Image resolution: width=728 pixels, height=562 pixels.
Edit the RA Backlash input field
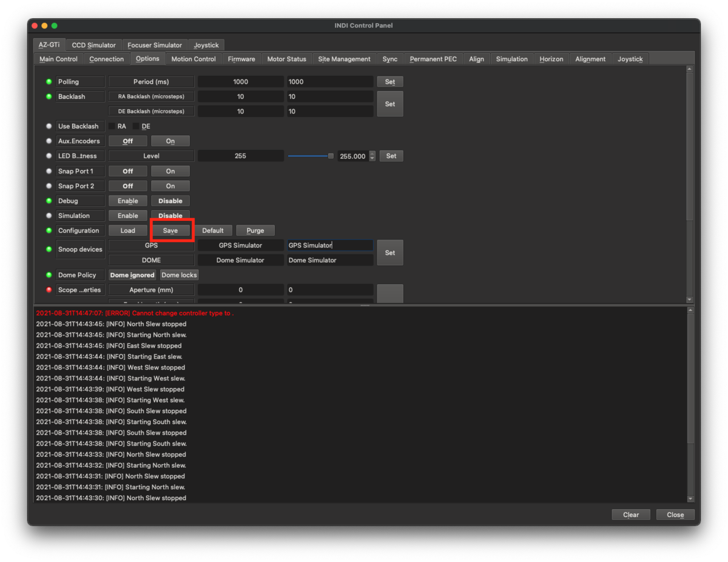(330, 96)
